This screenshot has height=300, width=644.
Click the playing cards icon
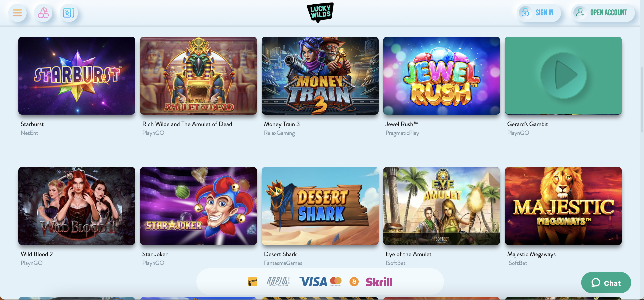pyautogui.click(x=69, y=13)
